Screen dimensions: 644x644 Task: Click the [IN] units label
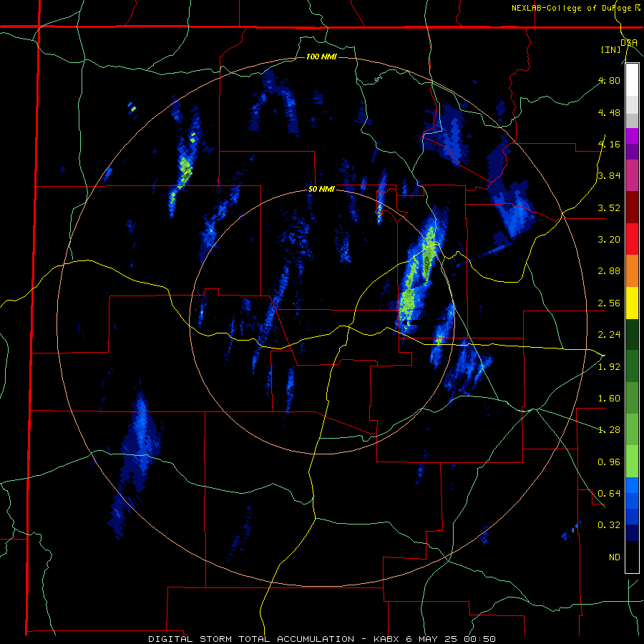pyautogui.click(x=610, y=49)
